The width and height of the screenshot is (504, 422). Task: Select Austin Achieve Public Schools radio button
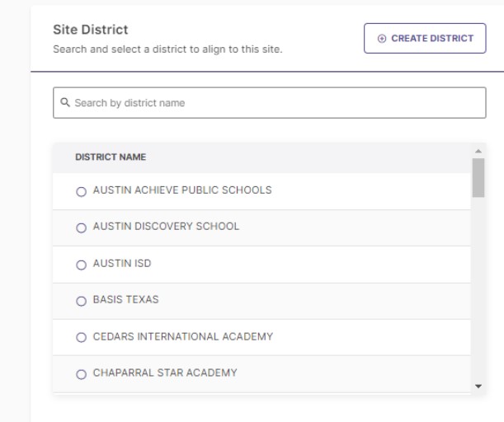click(82, 192)
